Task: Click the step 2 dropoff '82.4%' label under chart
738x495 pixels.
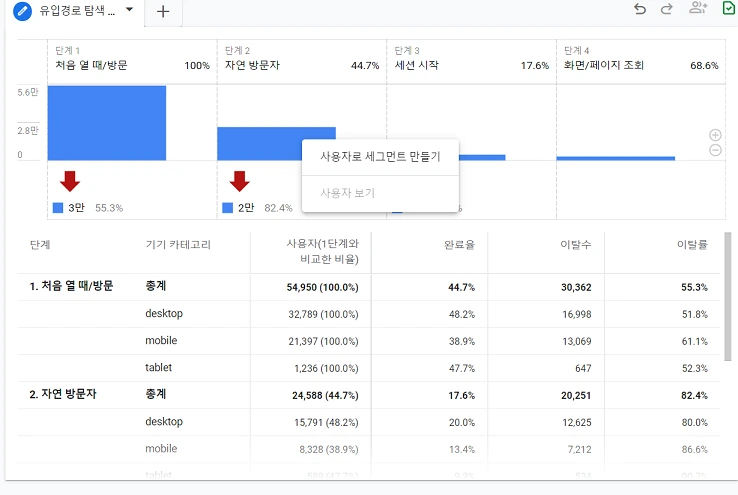Action: [278, 208]
